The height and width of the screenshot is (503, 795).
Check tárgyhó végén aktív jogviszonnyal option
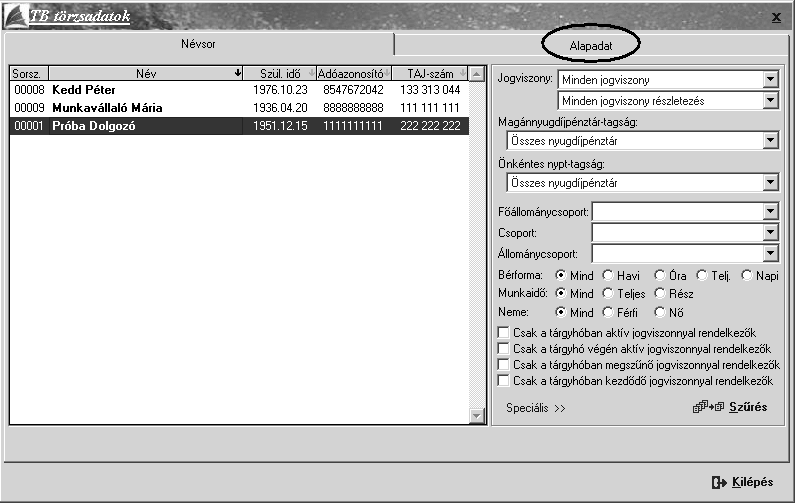click(503, 348)
